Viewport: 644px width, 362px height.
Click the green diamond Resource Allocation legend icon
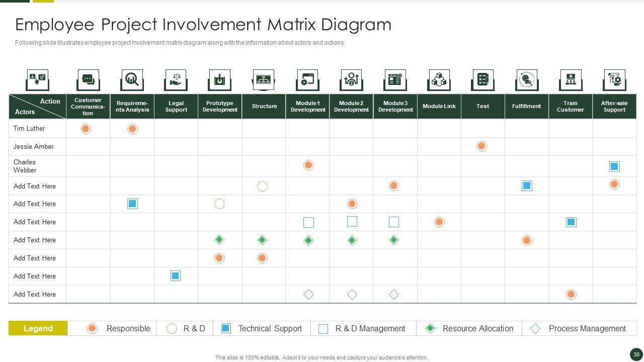430,328
